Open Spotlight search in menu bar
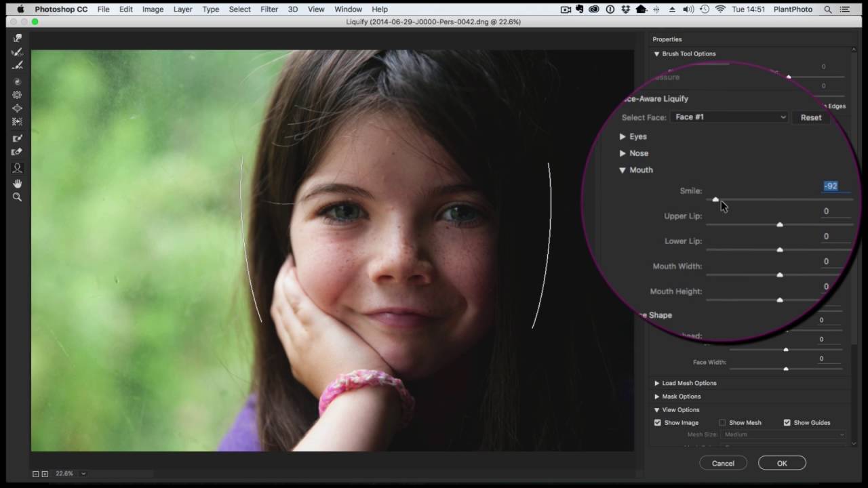868x488 pixels. [x=828, y=9]
